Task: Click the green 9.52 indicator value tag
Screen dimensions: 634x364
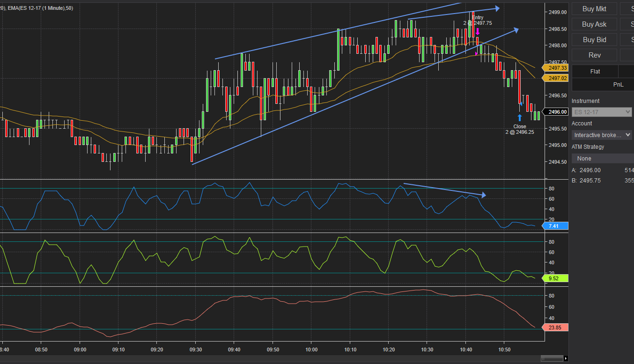Action: [x=554, y=278]
